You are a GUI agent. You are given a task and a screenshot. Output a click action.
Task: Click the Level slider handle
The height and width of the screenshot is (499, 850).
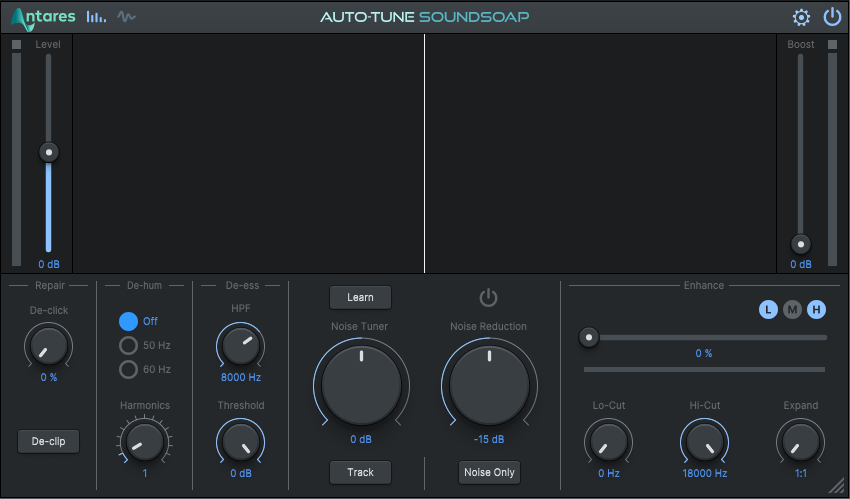point(49,152)
